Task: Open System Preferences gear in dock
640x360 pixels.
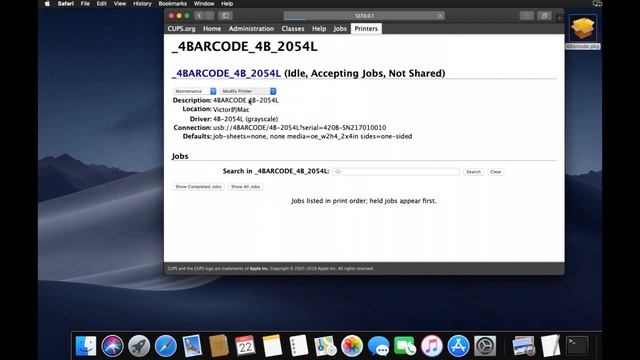Action: tap(485, 346)
